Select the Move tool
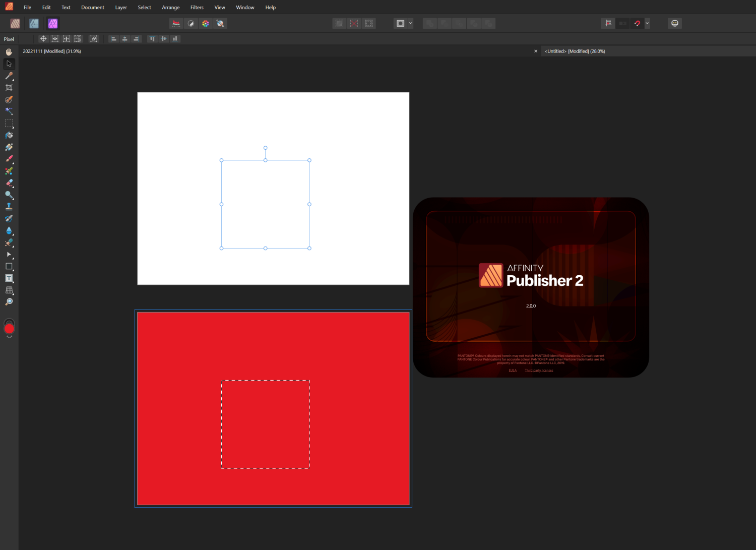The image size is (756, 550). (x=9, y=64)
